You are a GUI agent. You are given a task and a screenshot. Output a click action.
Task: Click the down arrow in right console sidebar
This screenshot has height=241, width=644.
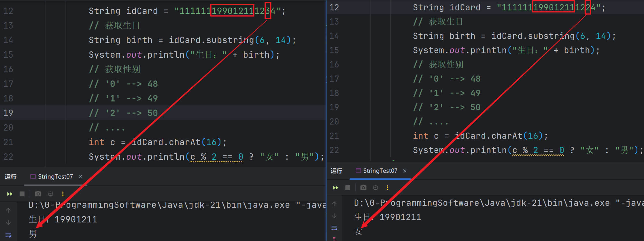[x=334, y=216]
